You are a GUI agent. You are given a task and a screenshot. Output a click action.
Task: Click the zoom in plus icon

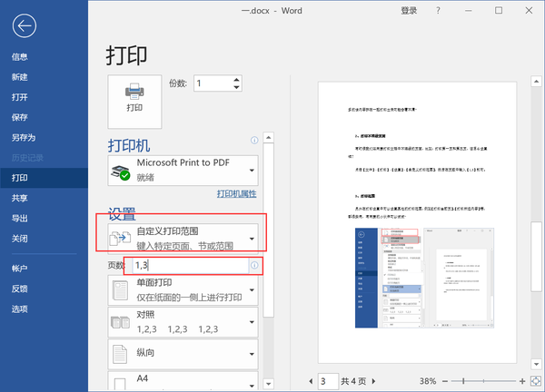522,381
